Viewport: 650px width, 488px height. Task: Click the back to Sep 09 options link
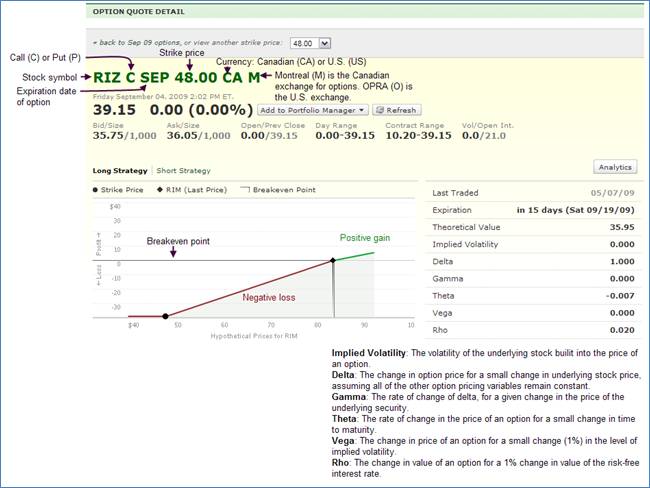[136, 43]
